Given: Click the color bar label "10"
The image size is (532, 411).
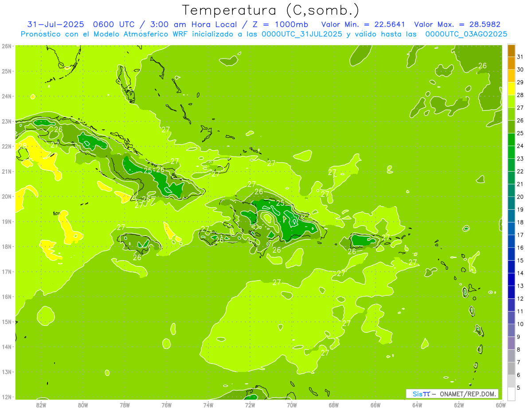Looking at the screenshot, I should tap(520, 324).
